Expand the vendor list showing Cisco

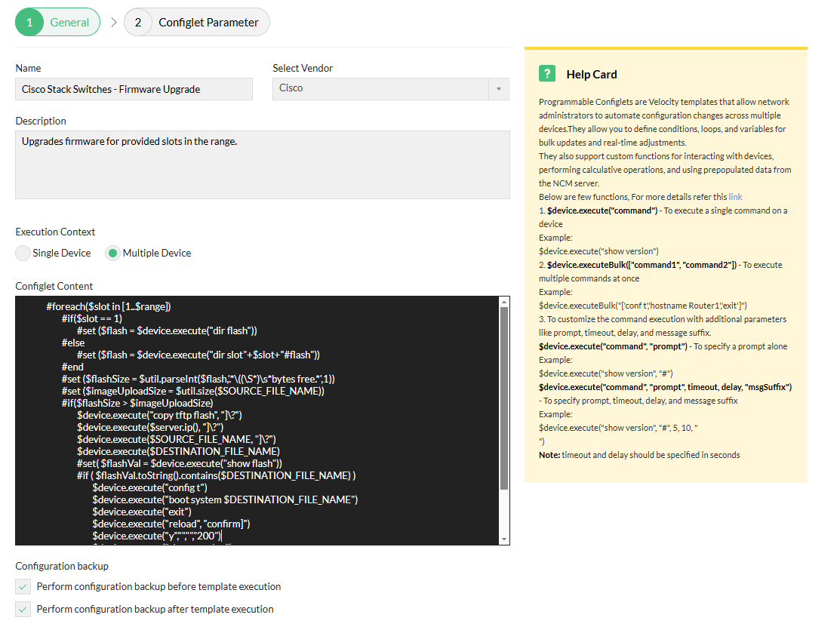tap(497, 89)
